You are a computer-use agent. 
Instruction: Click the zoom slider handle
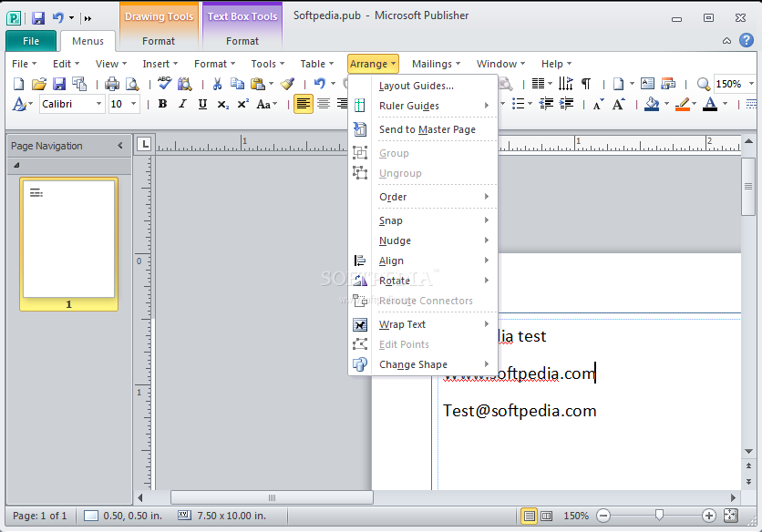[x=658, y=515]
